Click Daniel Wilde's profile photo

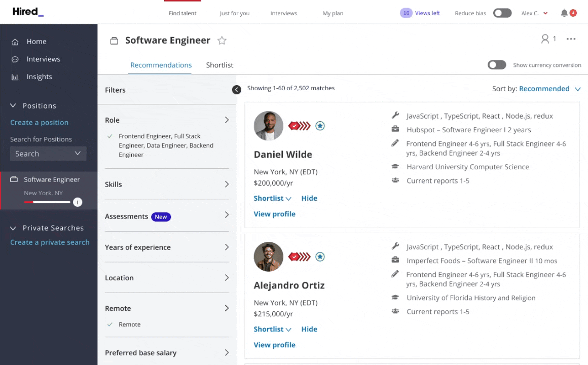pos(268,126)
